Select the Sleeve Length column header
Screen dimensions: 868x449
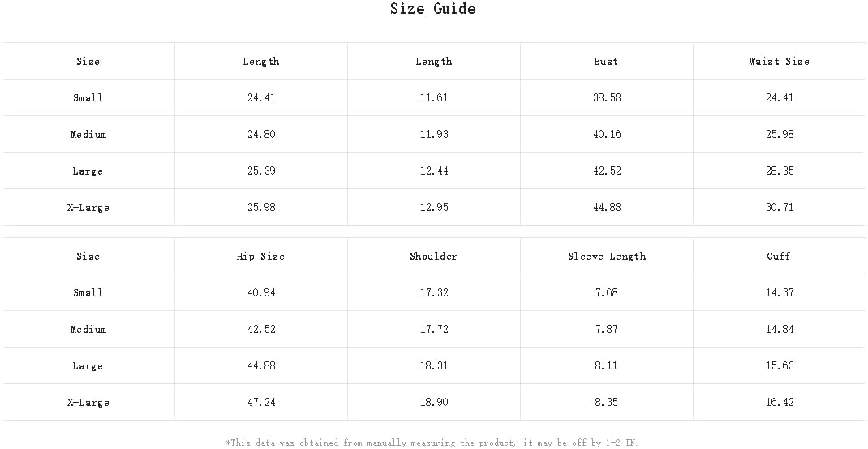pyautogui.click(x=607, y=257)
